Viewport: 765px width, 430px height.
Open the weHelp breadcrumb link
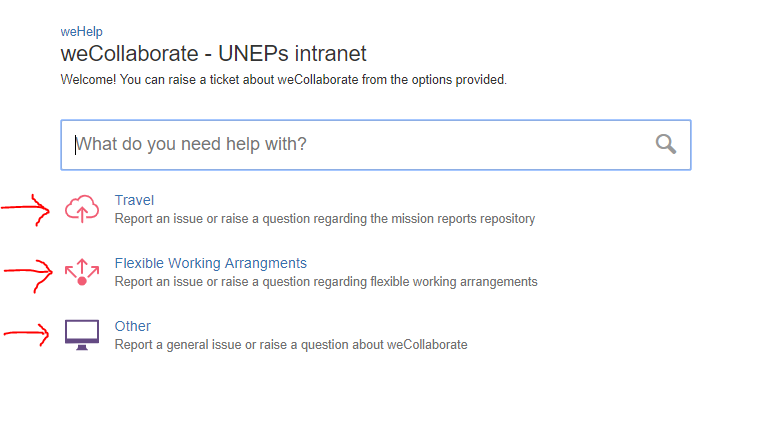[x=81, y=32]
